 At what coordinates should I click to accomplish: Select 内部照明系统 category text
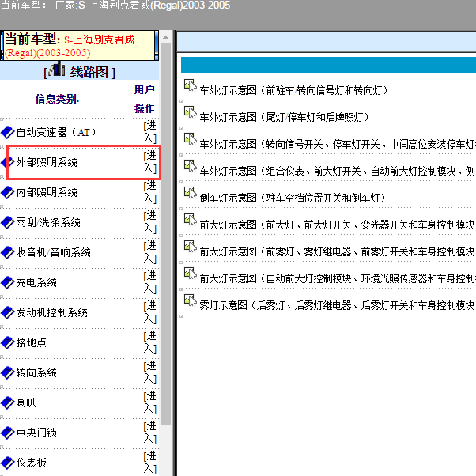click(47, 192)
